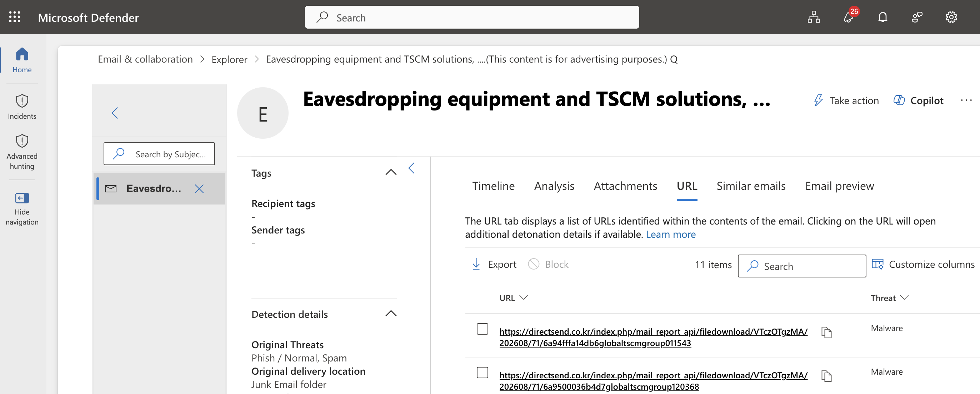980x394 pixels.
Task: Open the network topology icon in header
Action: (x=814, y=17)
